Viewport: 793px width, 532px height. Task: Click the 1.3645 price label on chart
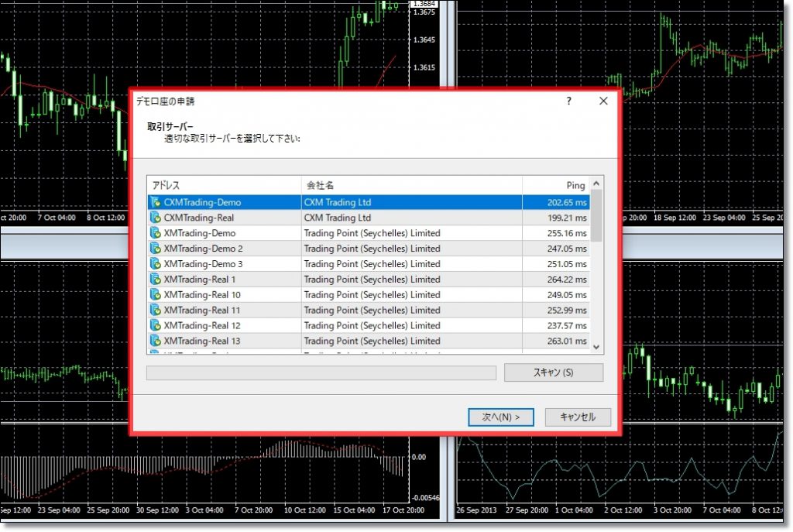(424, 39)
